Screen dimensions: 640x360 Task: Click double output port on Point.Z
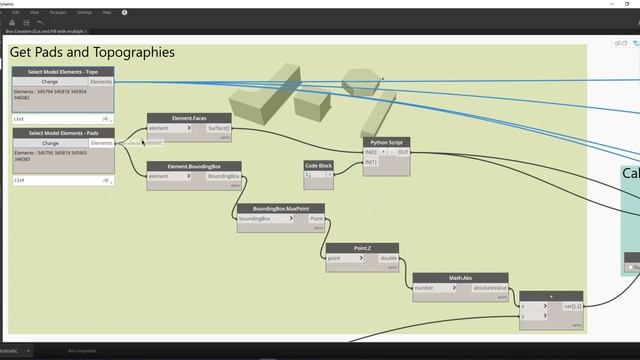388,258
